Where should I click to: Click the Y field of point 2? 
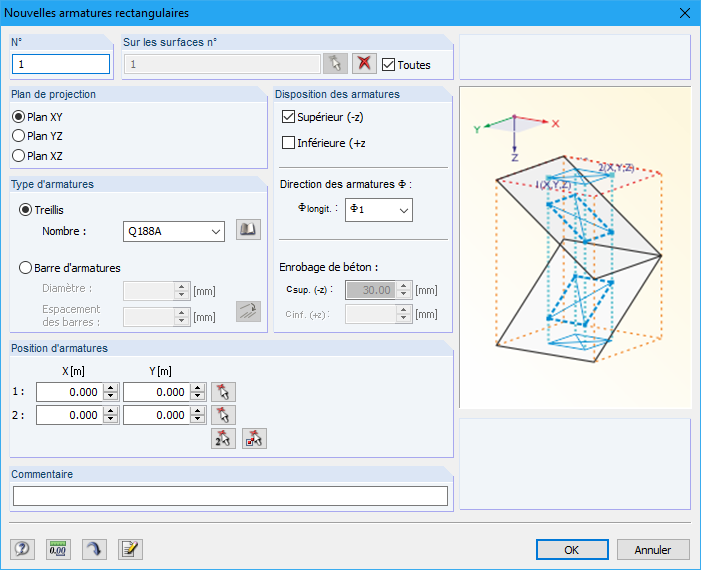click(156, 415)
